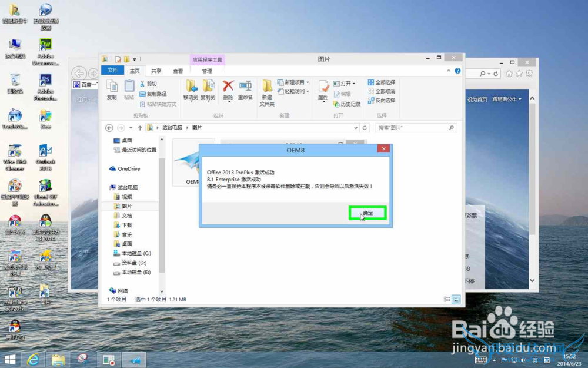Viewport: 588px width, 368px height.
Task: Click the 搜索"图片" search field
Action: coord(416,128)
